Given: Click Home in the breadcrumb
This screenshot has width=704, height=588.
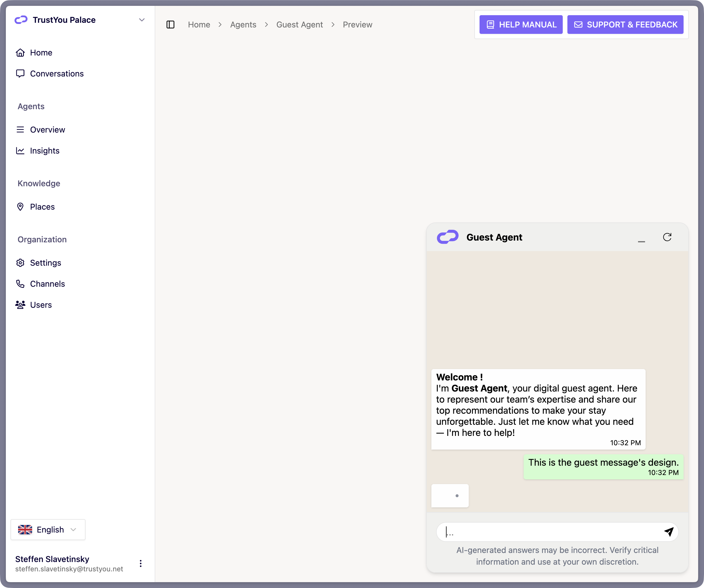Looking at the screenshot, I should coord(199,25).
